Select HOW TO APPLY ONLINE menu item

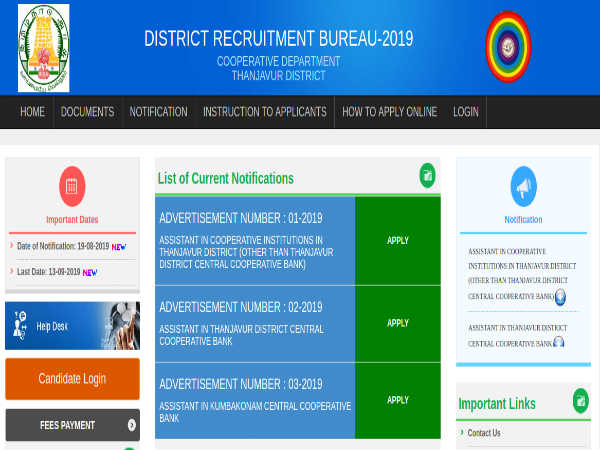[x=389, y=112]
